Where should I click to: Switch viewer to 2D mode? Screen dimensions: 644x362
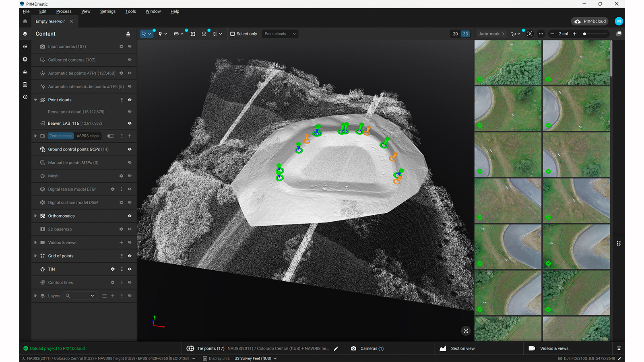pos(455,34)
